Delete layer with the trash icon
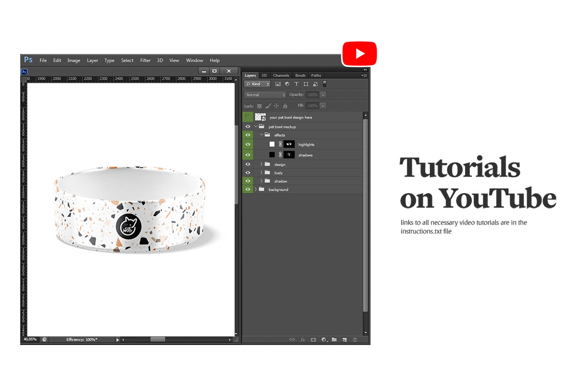Screen dimensions: 588x392 [x=355, y=339]
